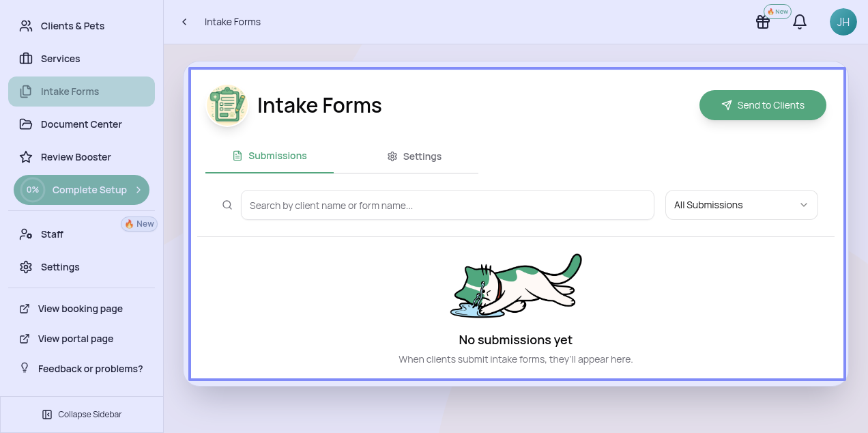The image size is (868, 433).
Task: Click the gift box icon in header
Action: (762, 22)
